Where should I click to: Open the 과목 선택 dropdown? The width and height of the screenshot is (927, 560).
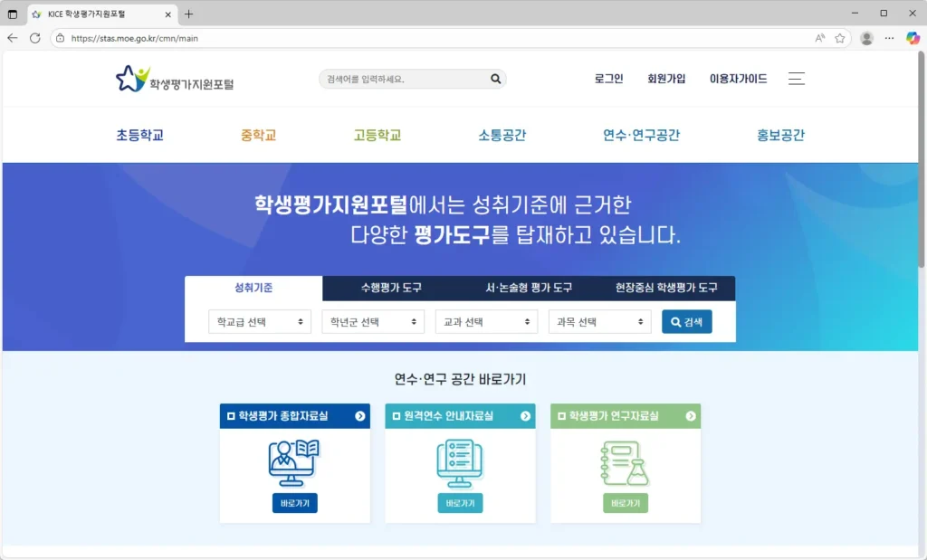(599, 321)
